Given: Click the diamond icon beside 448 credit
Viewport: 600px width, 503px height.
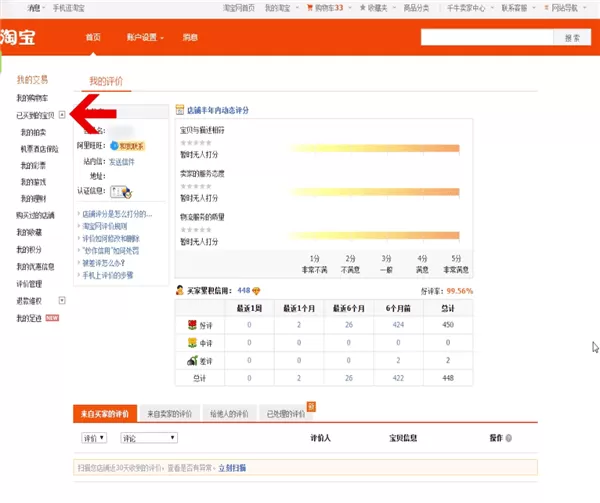Looking at the screenshot, I should [256, 291].
